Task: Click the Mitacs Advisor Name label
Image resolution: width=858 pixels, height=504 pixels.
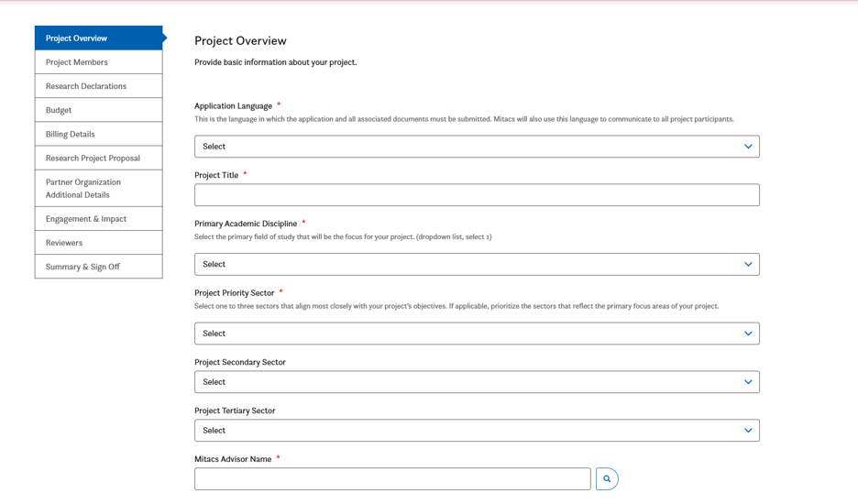Action: click(233, 459)
